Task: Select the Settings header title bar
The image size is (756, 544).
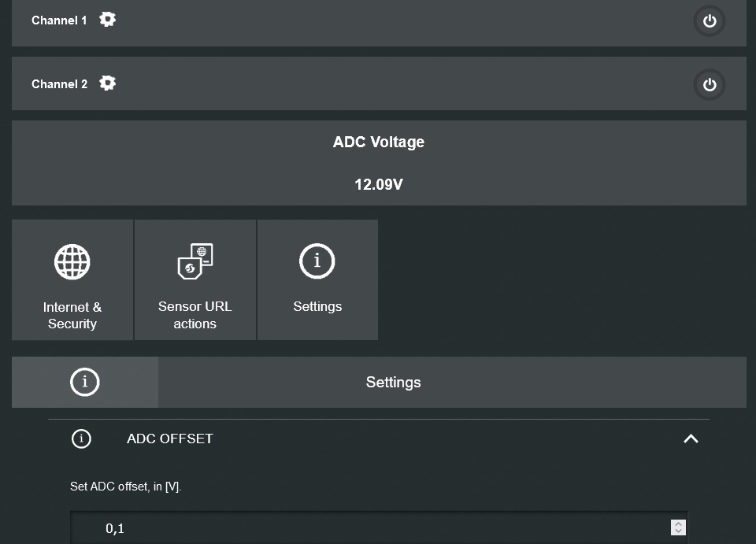Action: [x=394, y=383]
